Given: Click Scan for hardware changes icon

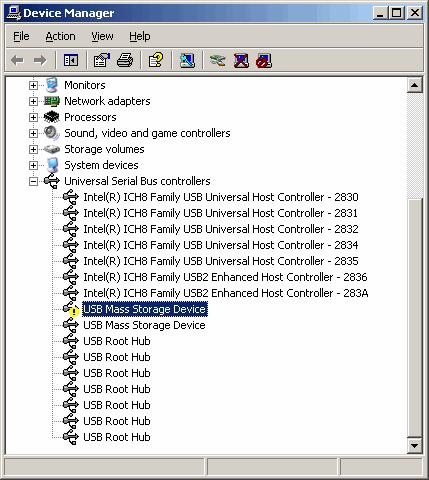Looking at the screenshot, I should (187, 60).
